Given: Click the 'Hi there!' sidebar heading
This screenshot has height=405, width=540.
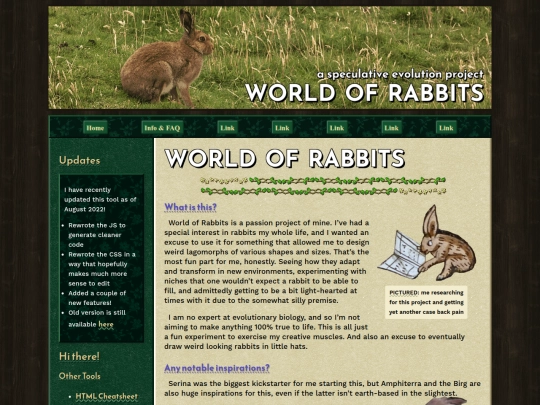Looking at the screenshot, I should pos(79,356).
